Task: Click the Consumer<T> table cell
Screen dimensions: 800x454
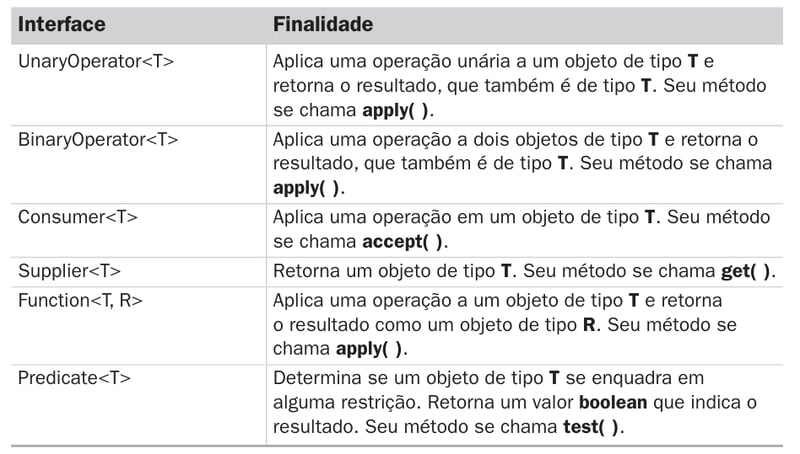Action: click(x=78, y=217)
